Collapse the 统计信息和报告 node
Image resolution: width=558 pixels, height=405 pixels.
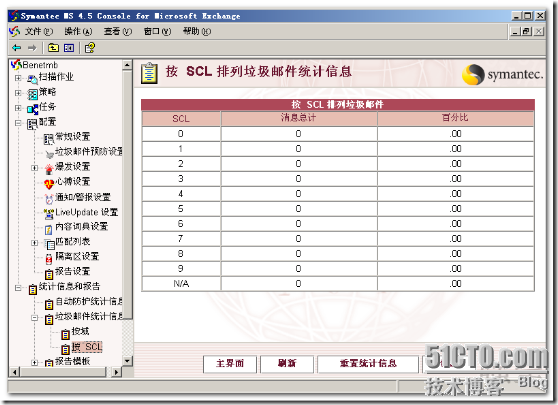click(18, 288)
